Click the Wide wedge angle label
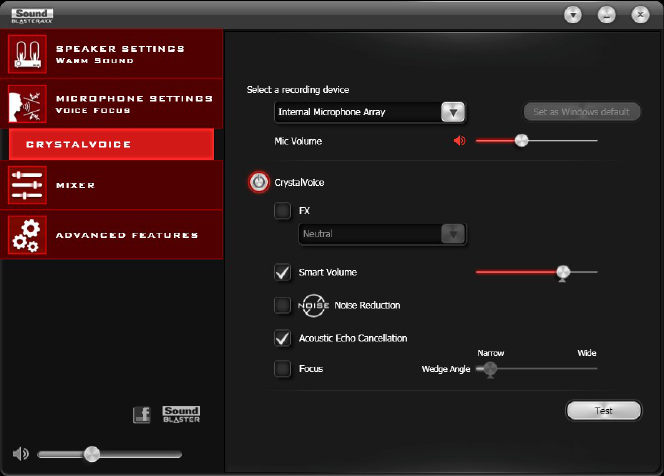The height and width of the screenshot is (476, 664). click(587, 353)
